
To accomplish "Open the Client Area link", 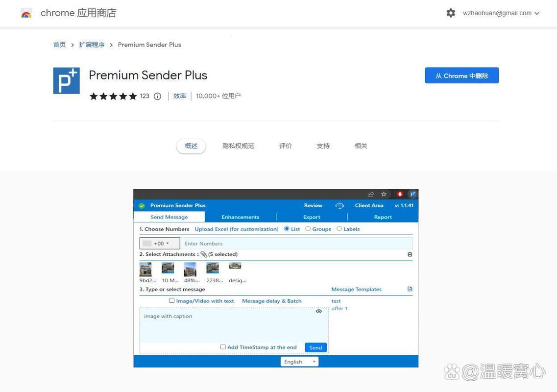I will pos(369,205).
